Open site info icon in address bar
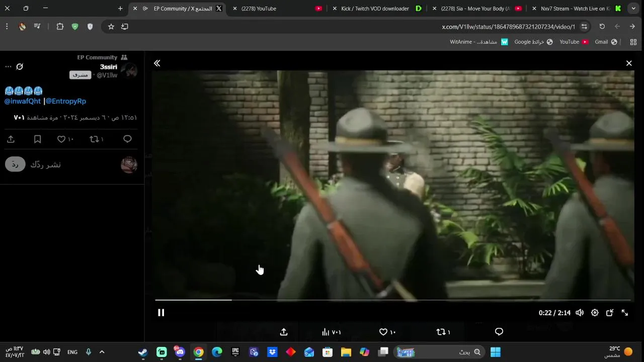This screenshot has width=644, height=362. [x=584, y=27]
